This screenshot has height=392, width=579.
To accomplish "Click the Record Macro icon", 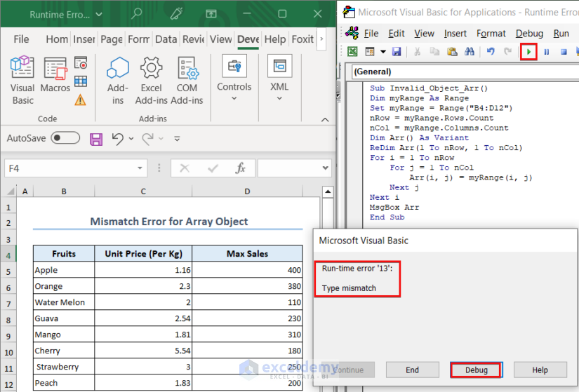I will tap(81, 63).
